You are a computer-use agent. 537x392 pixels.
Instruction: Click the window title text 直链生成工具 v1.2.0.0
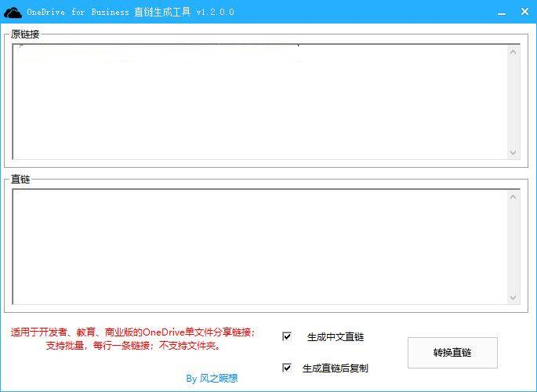184,12
